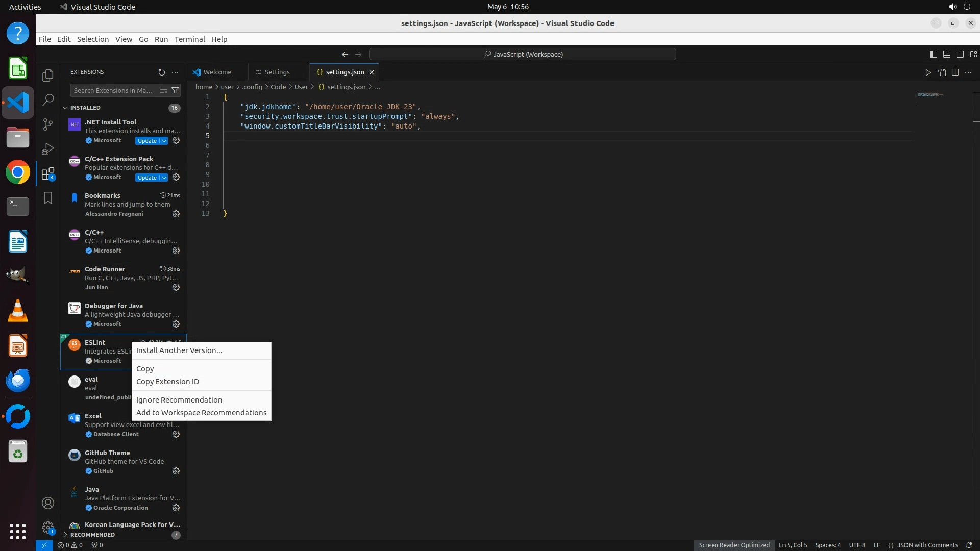Toggle the panel layout icon

(x=946, y=54)
